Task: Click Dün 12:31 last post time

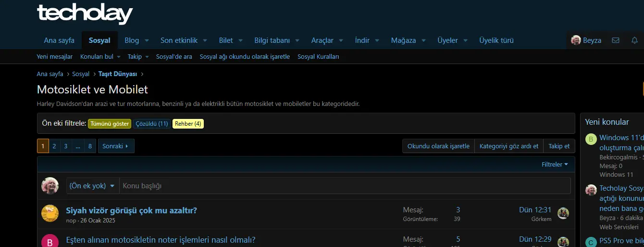Action: pos(535,210)
